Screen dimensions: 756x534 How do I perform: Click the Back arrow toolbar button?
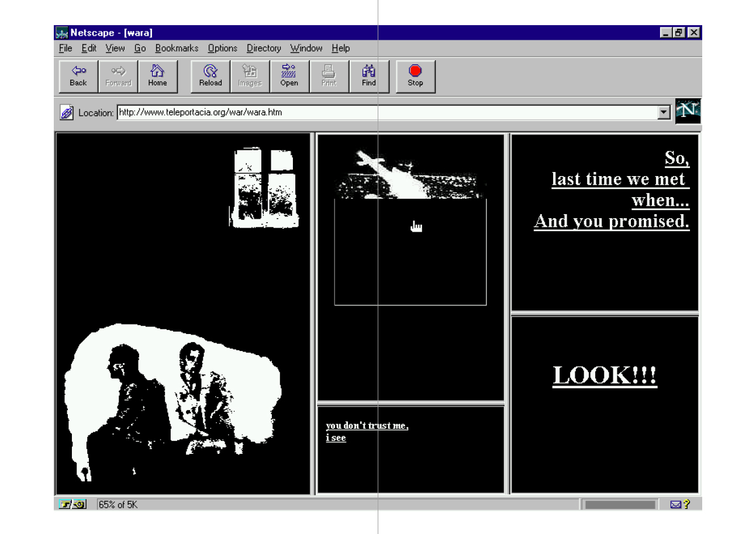point(78,76)
